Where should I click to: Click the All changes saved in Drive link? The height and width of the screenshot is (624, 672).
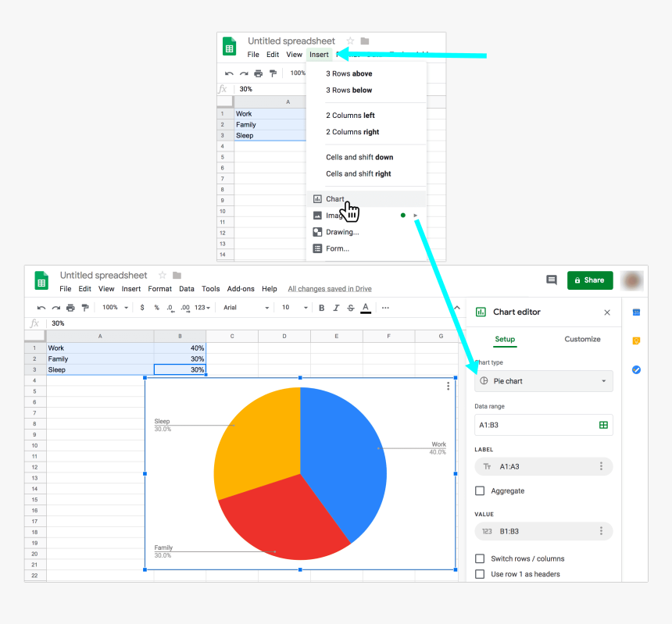pos(329,288)
